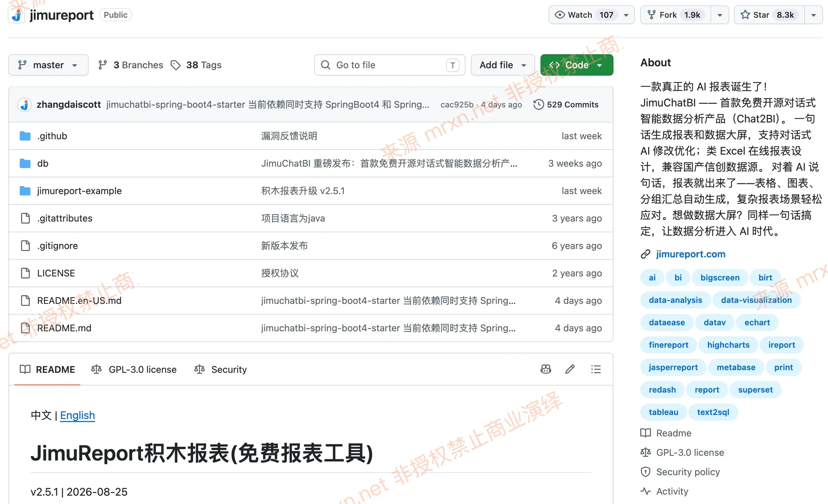Click the superset topic tag
Screen dimensions: 828x504
click(755, 390)
